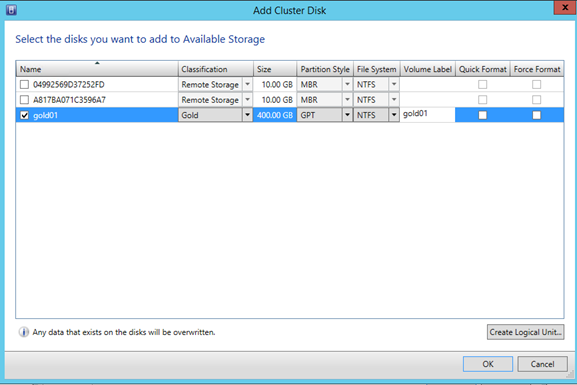
Task: Click the Partition Style column header
Action: click(x=325, y=69)
